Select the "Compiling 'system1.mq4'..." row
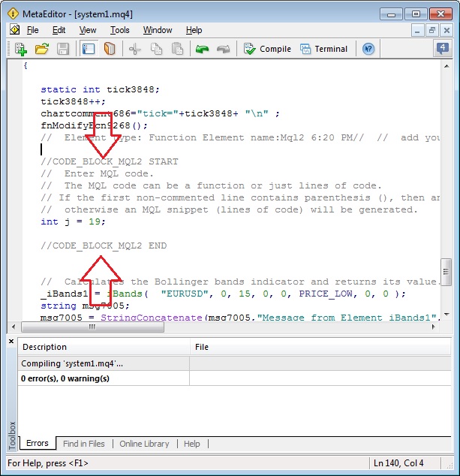This screenshot has width=460, height=476. pyautogui.click(x=234, y=363)
